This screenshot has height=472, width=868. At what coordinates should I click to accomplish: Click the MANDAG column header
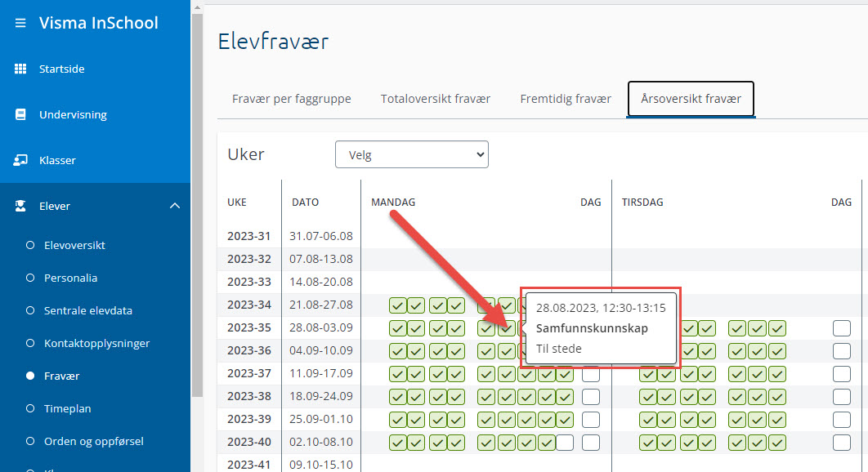(x=393, y=203)
